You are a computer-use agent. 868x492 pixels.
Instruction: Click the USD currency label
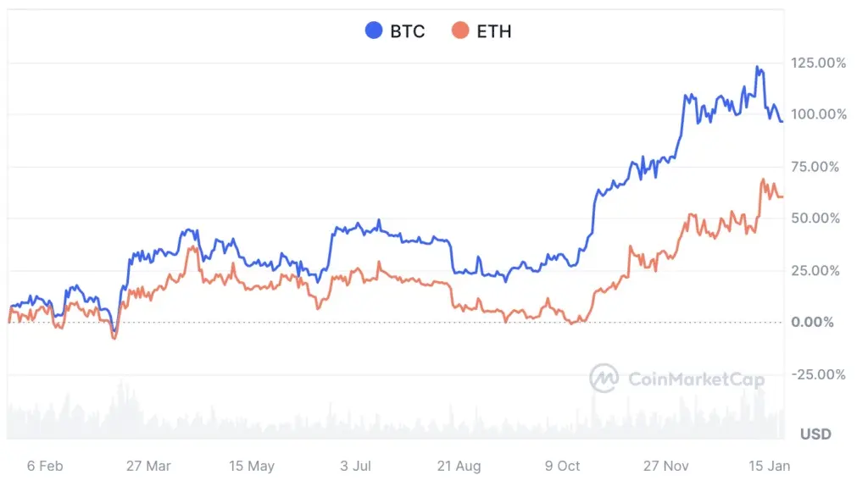[x=815, y=434]
